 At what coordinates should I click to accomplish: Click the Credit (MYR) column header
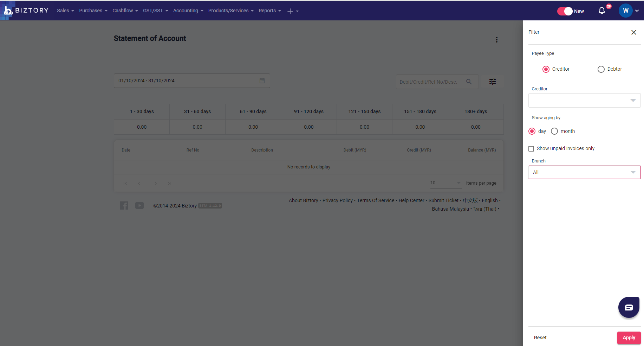tap(419, 150)
